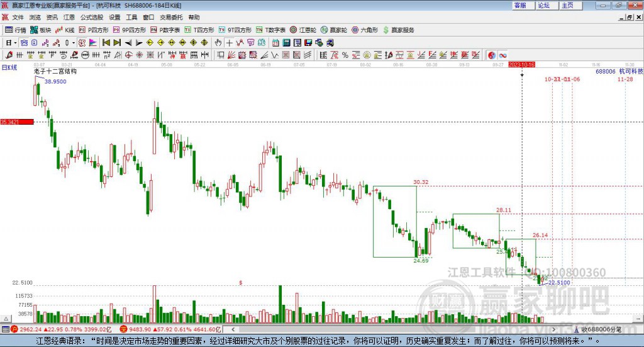The width and height of the screenshot is (644, 347).
Task: Click the black right-arrow step icon
Action: click(x=139, y=43)
